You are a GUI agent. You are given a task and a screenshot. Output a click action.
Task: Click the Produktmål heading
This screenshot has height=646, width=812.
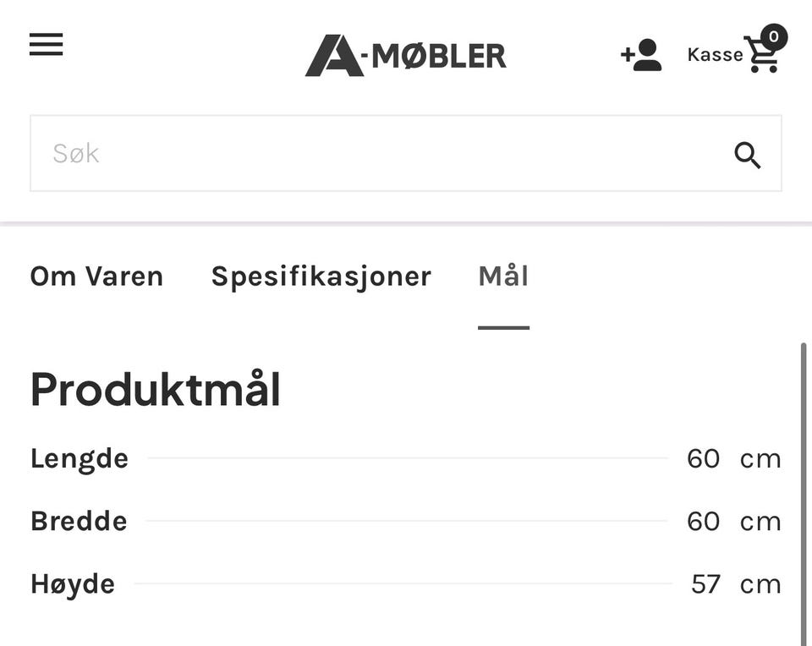[x=156, y=389]
